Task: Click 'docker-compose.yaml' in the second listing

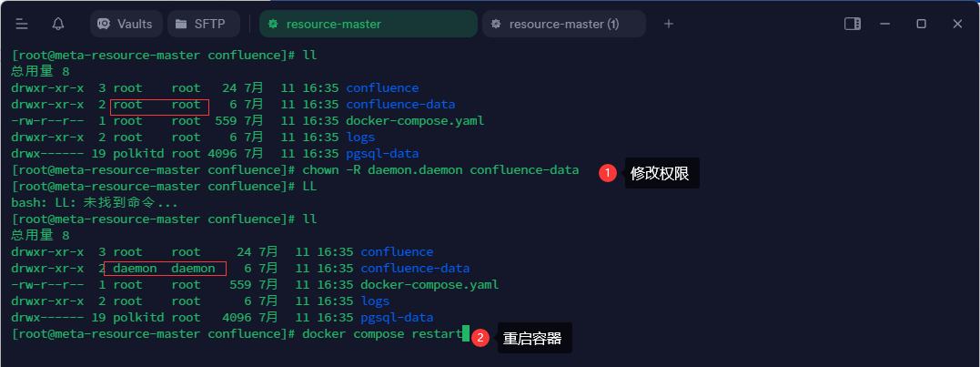Action: 429,284
